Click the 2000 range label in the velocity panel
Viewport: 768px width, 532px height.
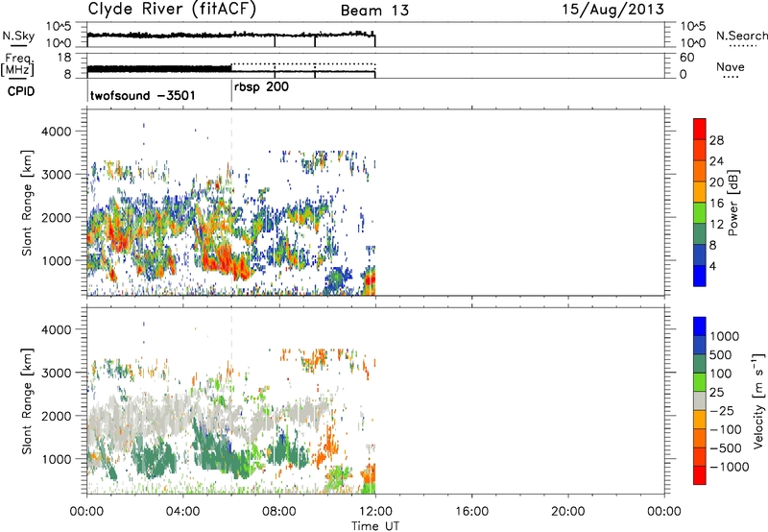pyautogui.click(x=56, y=416)
